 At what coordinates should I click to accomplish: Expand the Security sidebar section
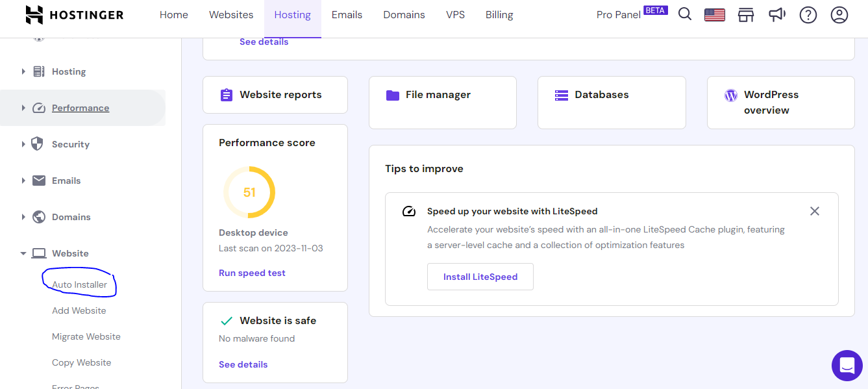70,144
